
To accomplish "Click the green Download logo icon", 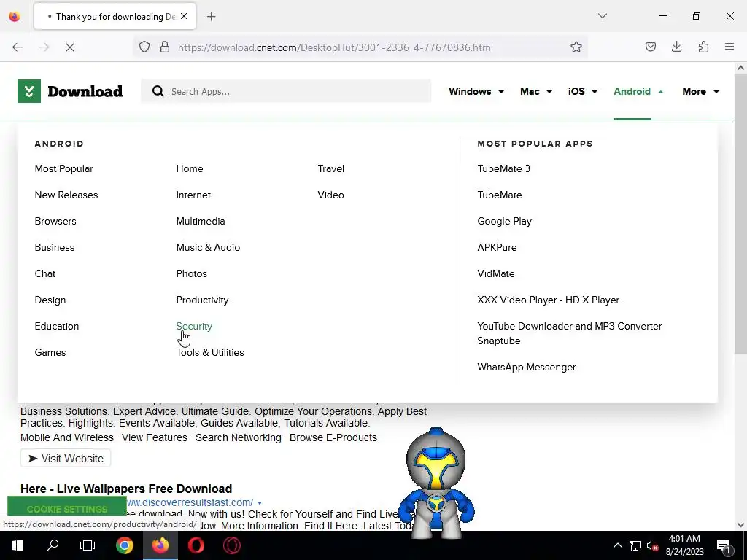I will pyautogui.click(x=29, y=91).
